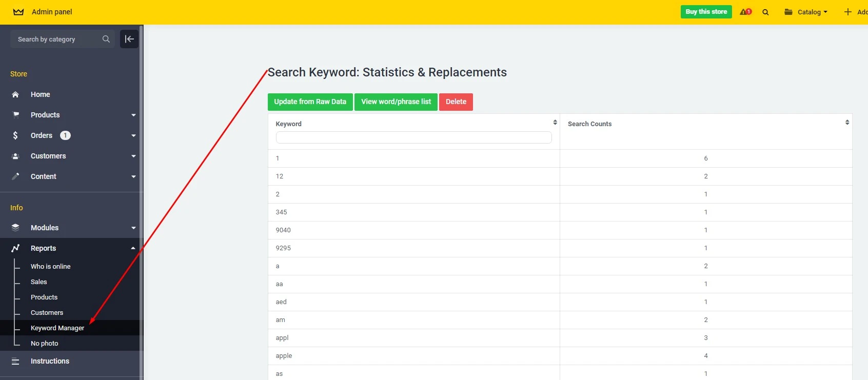Click the search count 4 for apple

coord(706,356)
